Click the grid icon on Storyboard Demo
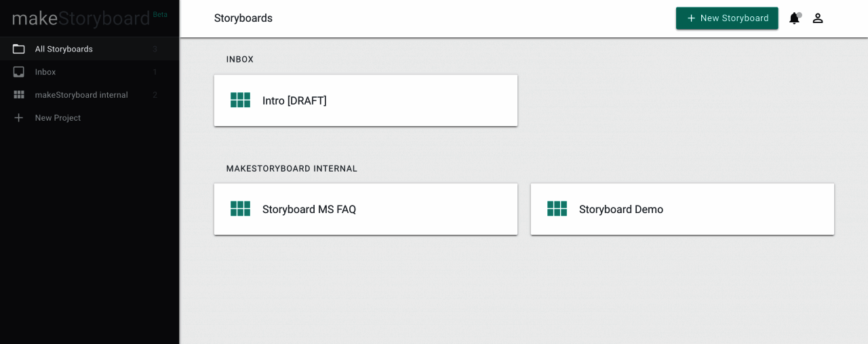The image size is (868, 344). point(557,209)
